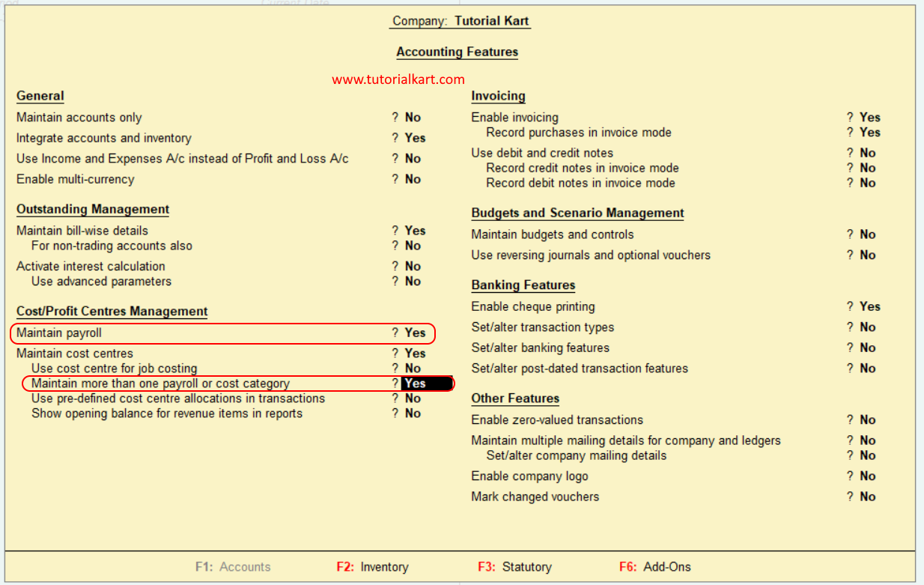This screenshot has height=585, width=924.
Task: Set 'Use reversing journals and optional vouchers' value
Action: tap(868, 255)
